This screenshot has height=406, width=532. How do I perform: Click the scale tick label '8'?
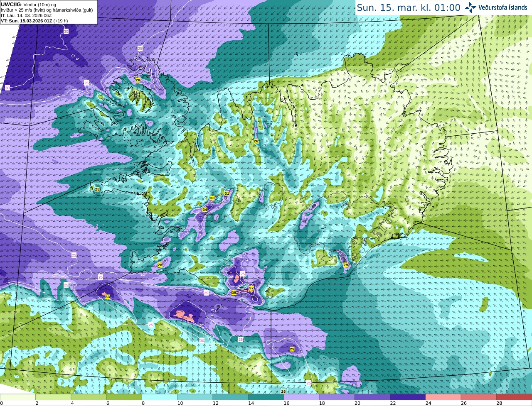click(143, 403)
